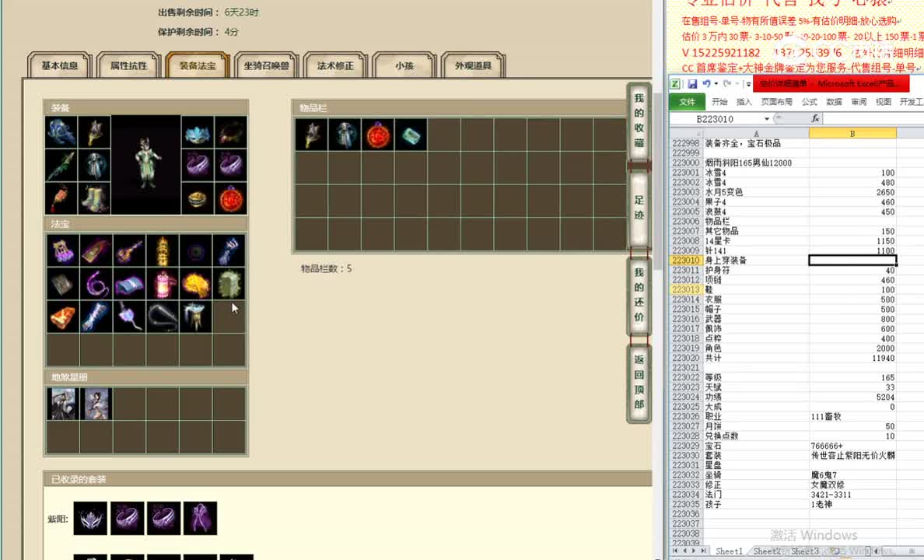
Task: Click the dark vortex orb treasure
Action: pos(196,250)
